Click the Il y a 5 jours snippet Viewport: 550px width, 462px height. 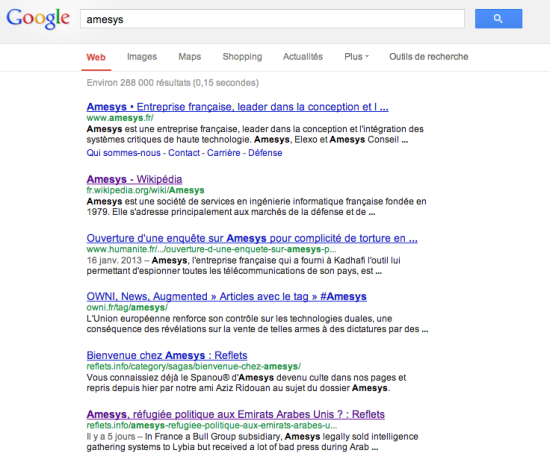111,437
